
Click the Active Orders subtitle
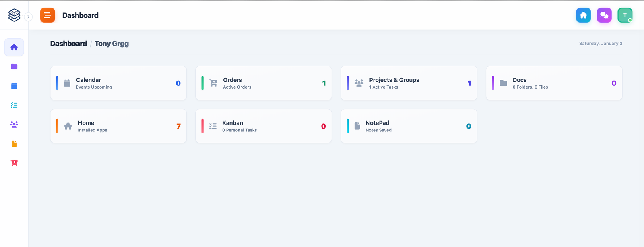[237, 87]
